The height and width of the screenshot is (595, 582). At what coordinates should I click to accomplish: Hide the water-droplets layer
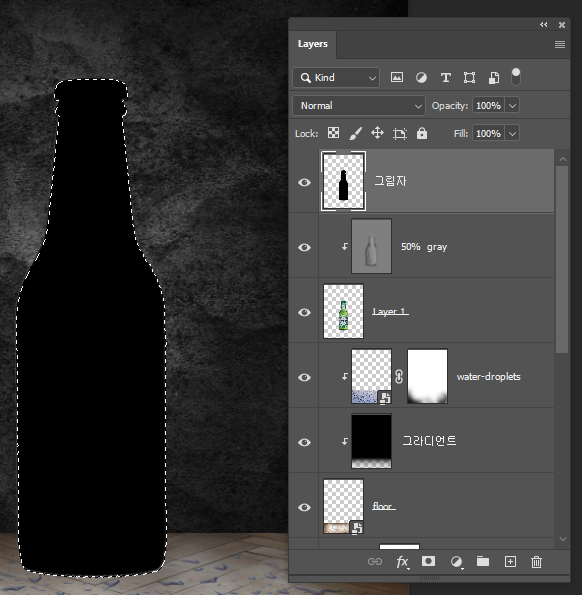pyautogui.click(x=304, y=377)
